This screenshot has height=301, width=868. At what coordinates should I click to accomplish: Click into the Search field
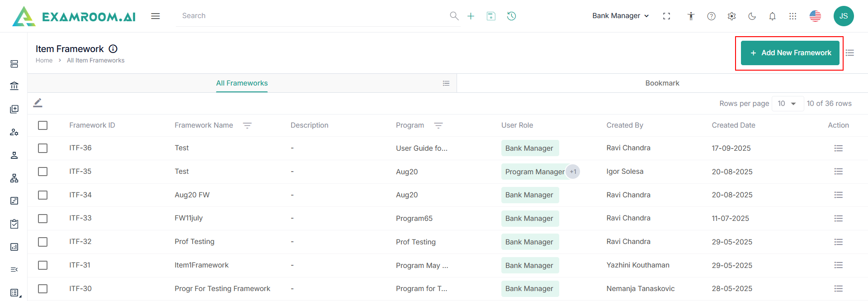[x=312, y=16]
